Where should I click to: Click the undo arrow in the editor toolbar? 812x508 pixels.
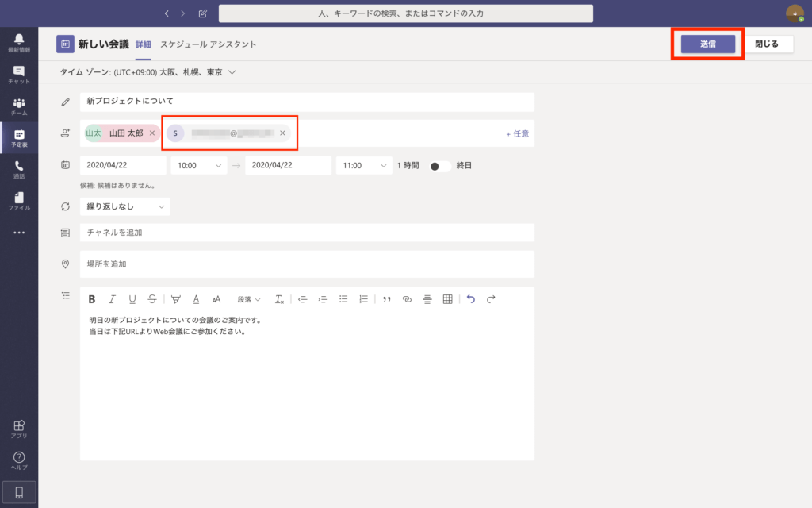[x=471, y=299]
